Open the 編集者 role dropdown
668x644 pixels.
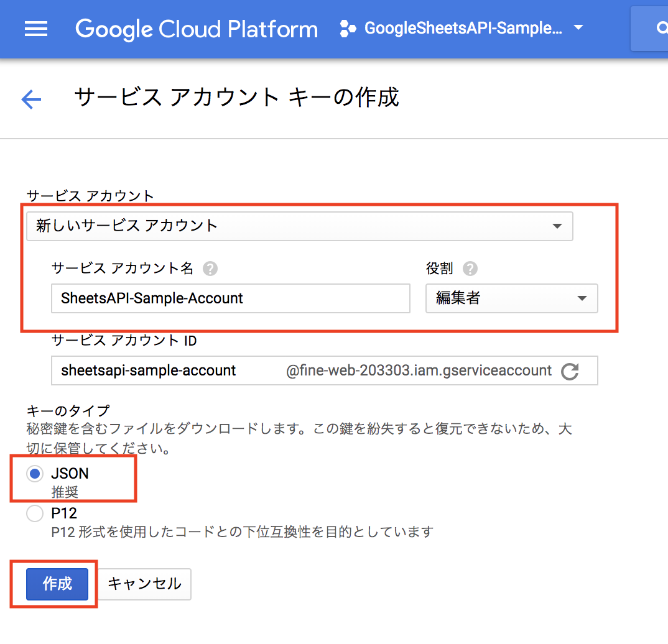point(512,298)
